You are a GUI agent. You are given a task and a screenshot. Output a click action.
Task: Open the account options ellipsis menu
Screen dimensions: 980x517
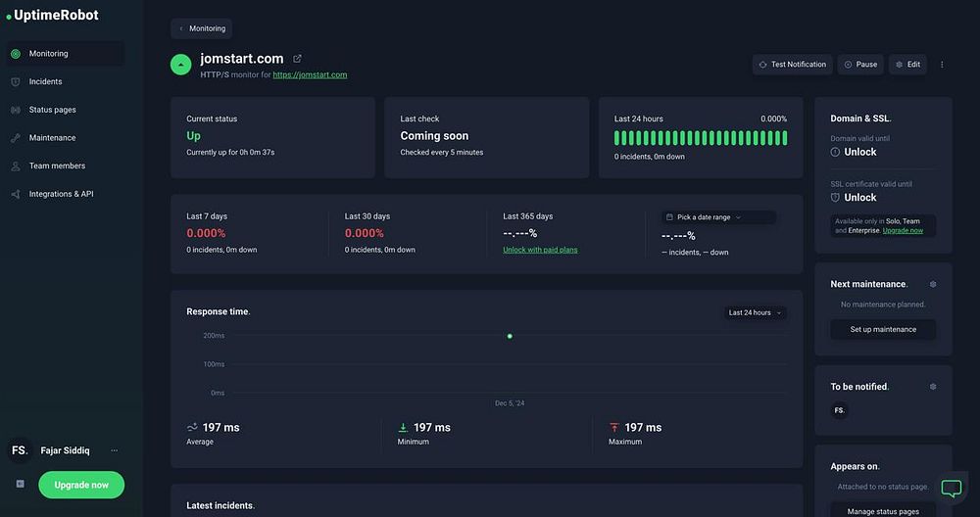point(115,450)
